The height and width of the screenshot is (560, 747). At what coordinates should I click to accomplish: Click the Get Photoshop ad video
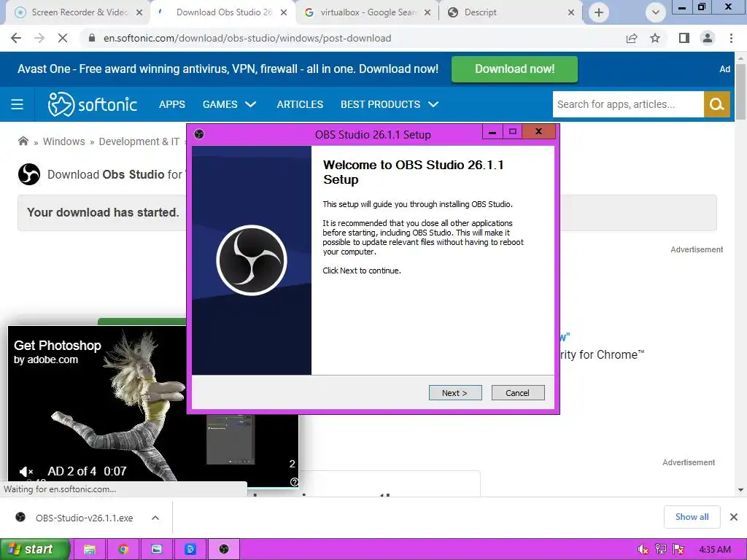[153, 405]
